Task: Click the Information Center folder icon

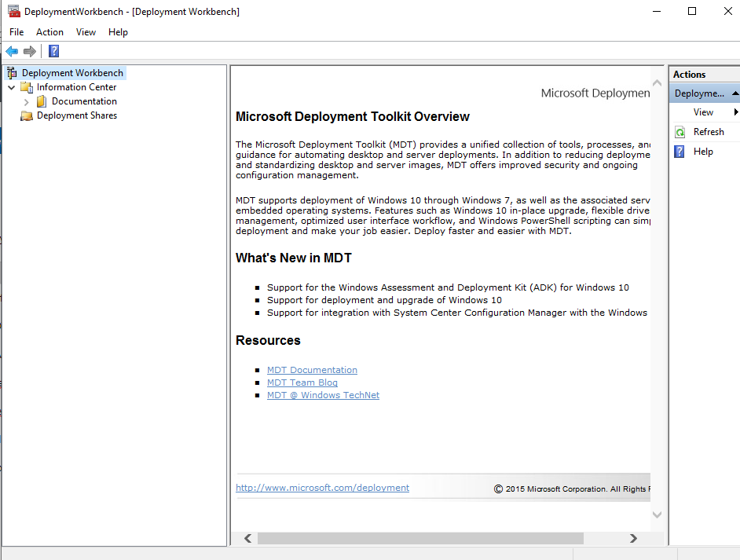Action: click(27, 87)
